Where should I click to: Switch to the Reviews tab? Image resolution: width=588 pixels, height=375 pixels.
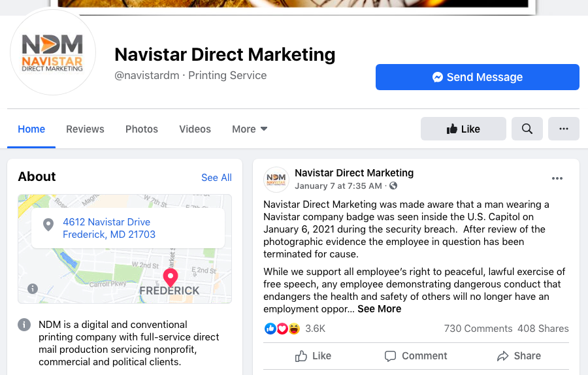click(85, 129)
